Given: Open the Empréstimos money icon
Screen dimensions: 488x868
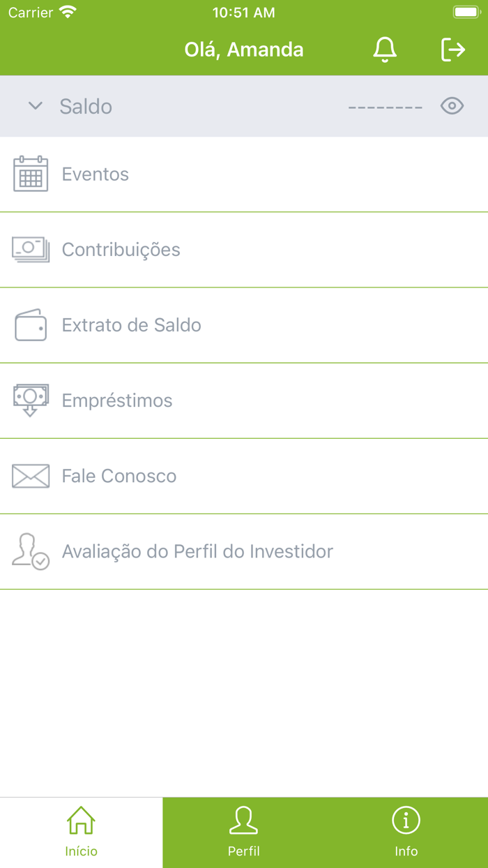Looking at the screenshot, I should (31, 400).
